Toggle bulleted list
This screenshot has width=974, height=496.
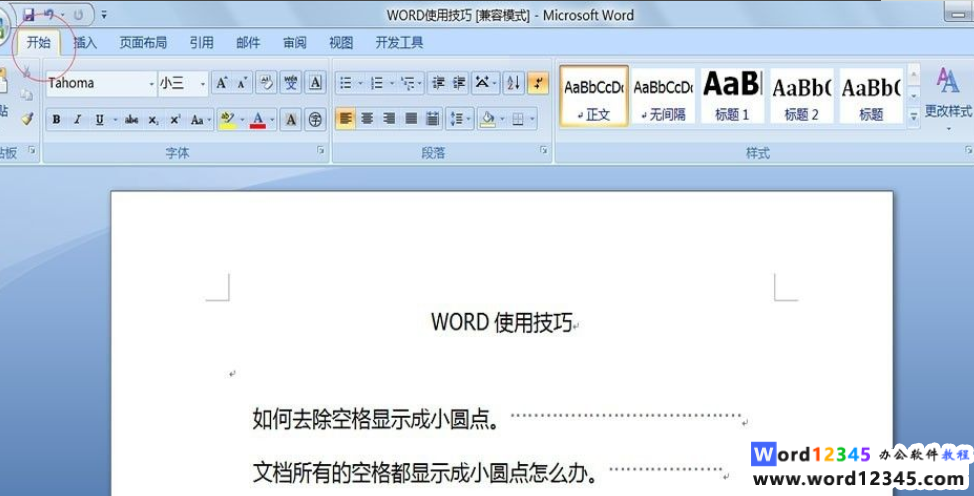click(345, 83)
